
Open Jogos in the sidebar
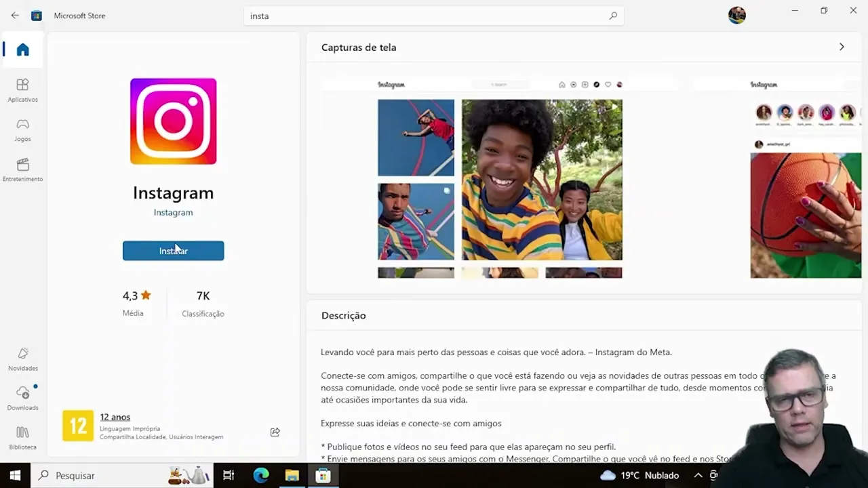click(23, 130)
